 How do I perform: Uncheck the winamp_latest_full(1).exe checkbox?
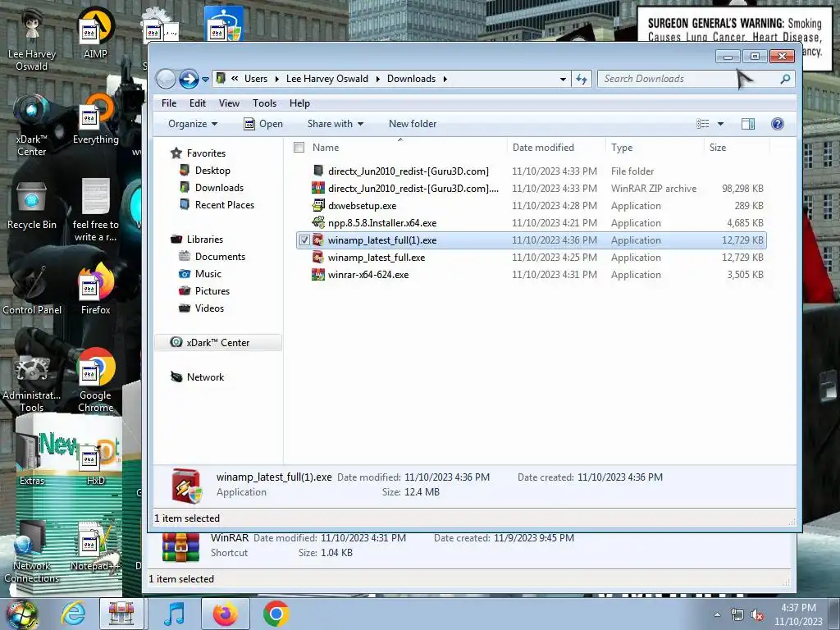tap(304, 240)
